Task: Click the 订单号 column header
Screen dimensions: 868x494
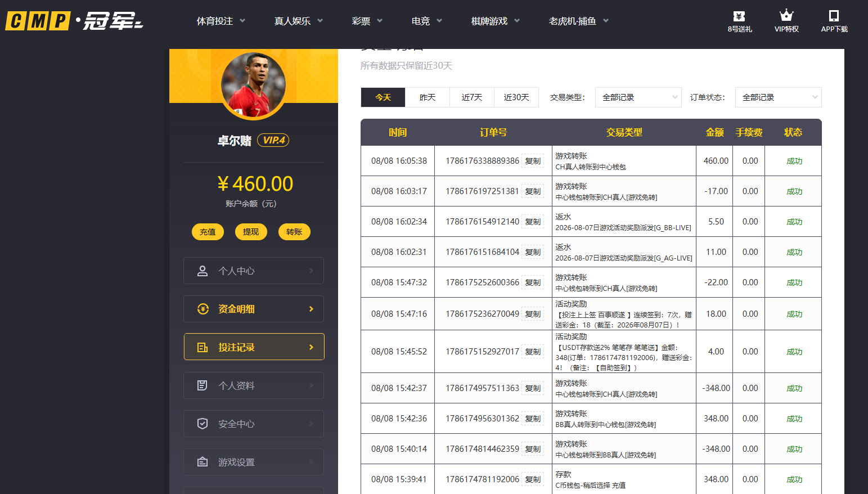Action: coord(493,132)
